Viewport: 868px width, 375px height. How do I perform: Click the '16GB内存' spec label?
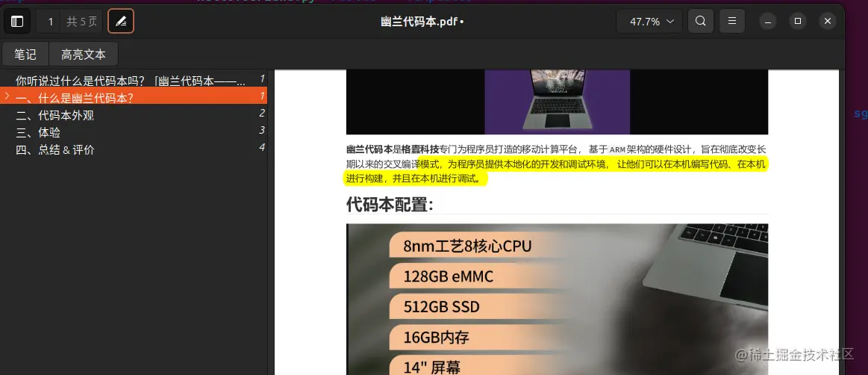tap(437, 337)
